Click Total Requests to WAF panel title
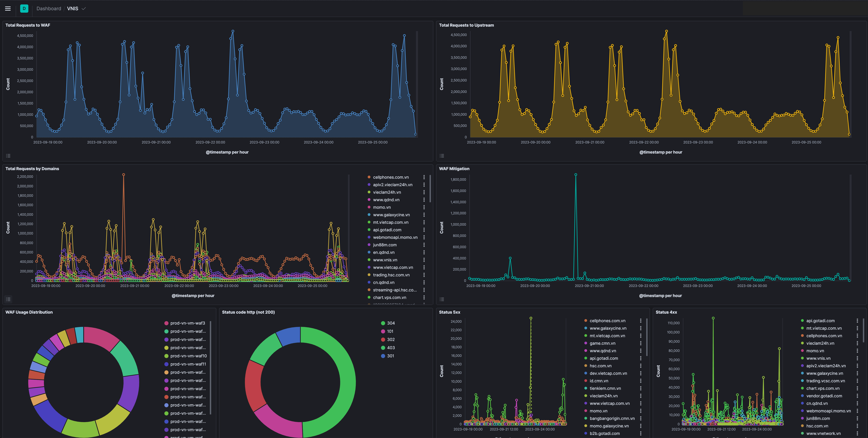Image resolution: width=868 pixels, height=438 pixels. [x=28, y=25]
